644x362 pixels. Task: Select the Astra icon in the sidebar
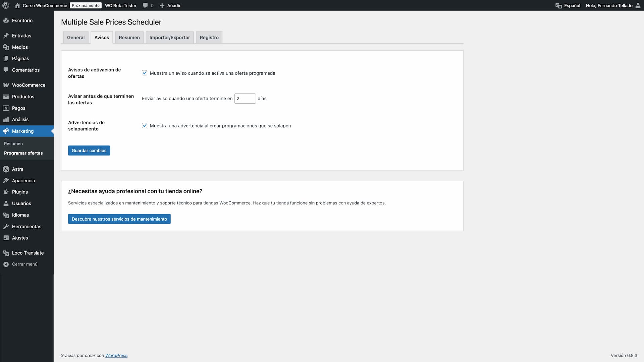(x=6, y=169)
